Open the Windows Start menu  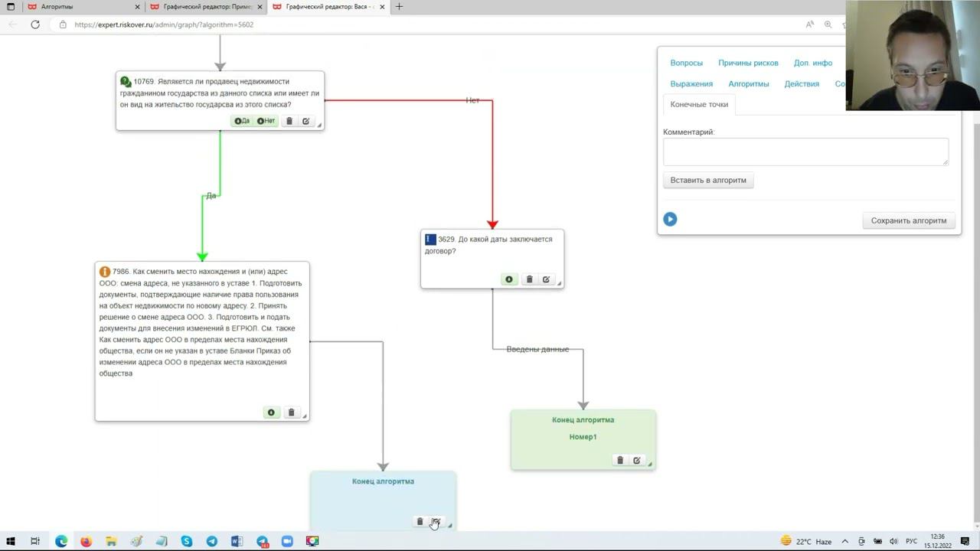[11, 541]
